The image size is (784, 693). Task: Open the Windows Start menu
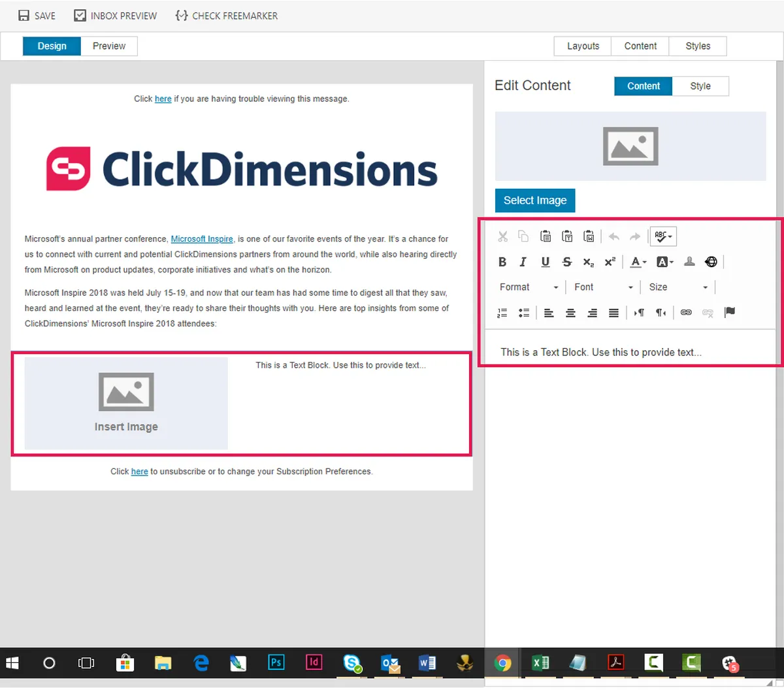coord(12,664)
